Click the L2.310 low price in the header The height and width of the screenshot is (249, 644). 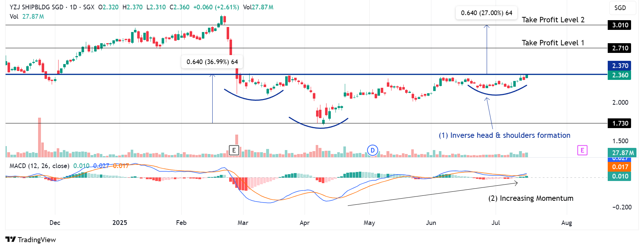coord(156,7)
